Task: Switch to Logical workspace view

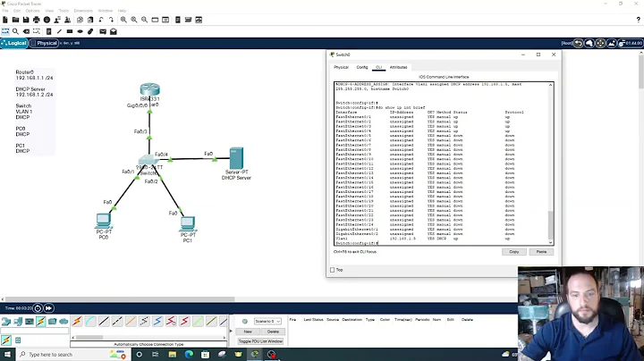Action: coord(14,43)
